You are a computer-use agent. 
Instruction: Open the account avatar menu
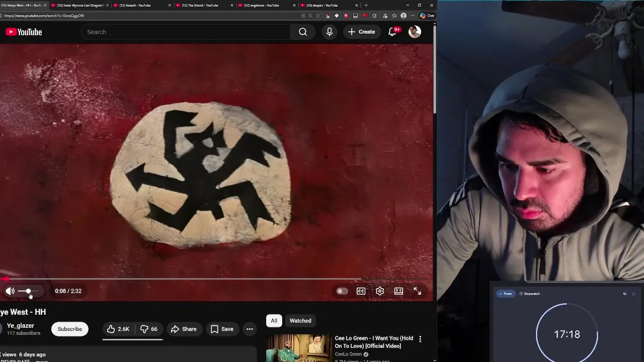point(415,32)
